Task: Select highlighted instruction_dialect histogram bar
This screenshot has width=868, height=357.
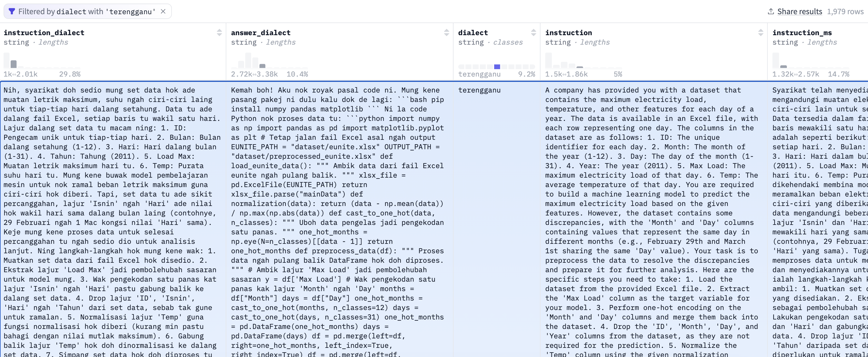Action: [x=14, y=64]
